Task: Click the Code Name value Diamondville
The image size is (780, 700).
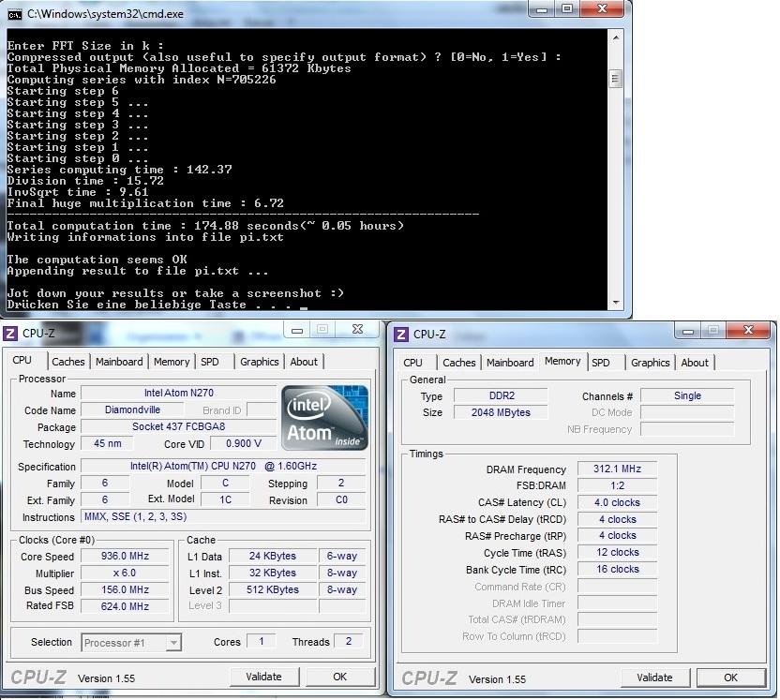Action: click(x=132, y=410)
